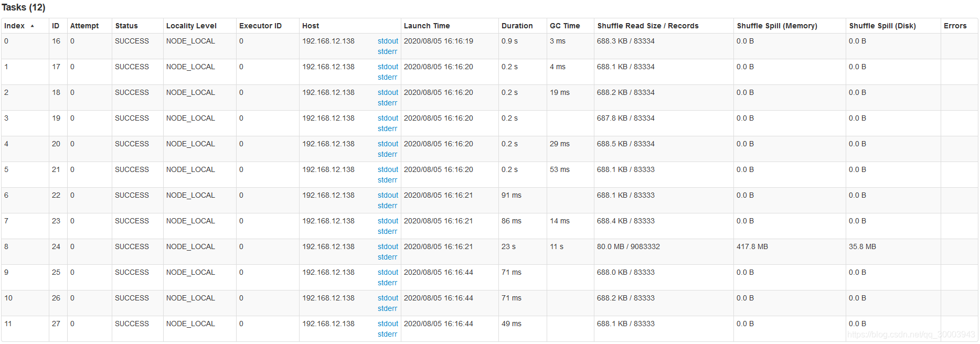The width and height of the screenshot is (980, 344).
Task: Open stderr link for task ID 26
Action: (388, 308)
